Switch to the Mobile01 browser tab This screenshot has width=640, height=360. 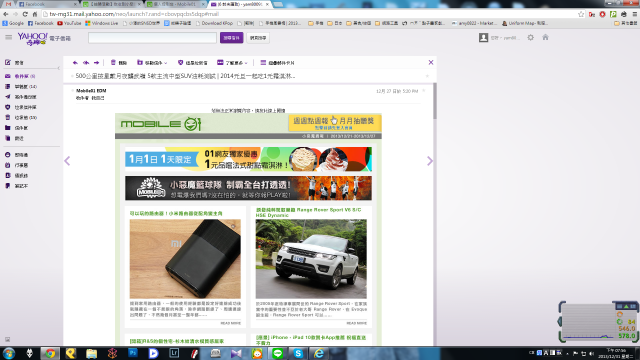pyautogui.click(x=176, y=4)
